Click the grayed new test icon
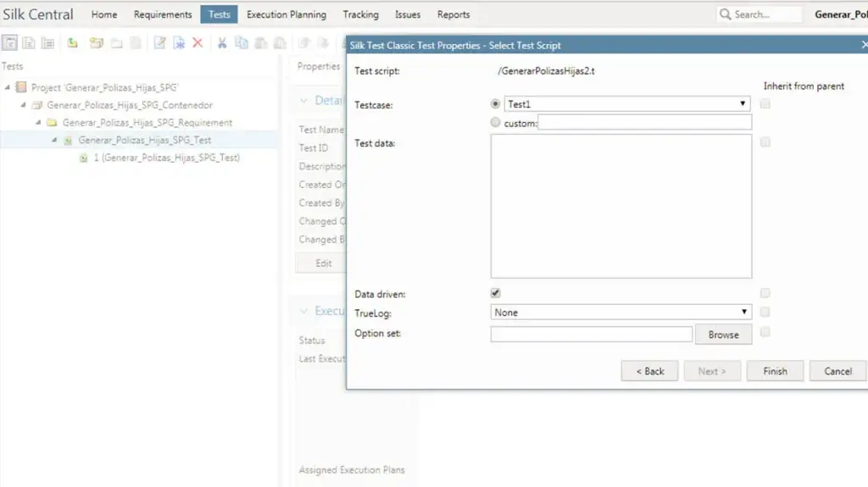The width and height of the screenshot is (868, 487). click(136, 42)
